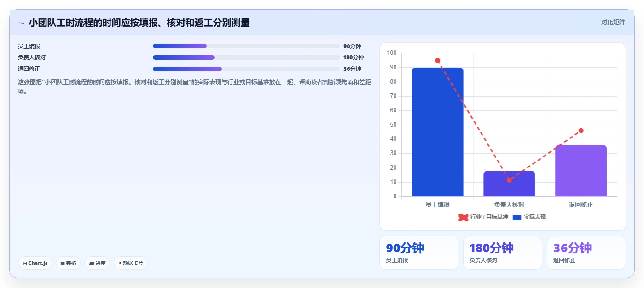Toggle 行业 / 目标基准 legend entry
This screenshot has height=288, width=644.
(x=483, y=217)
